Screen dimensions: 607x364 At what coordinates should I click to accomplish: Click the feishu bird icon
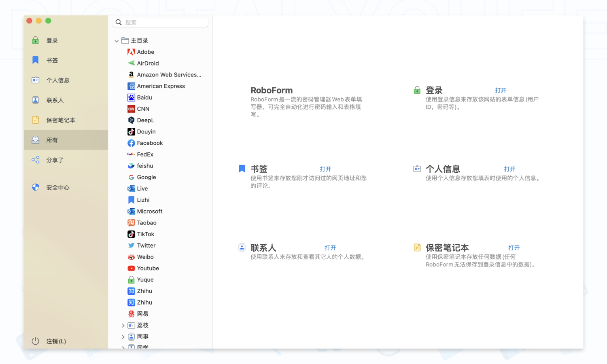[131, 166]
